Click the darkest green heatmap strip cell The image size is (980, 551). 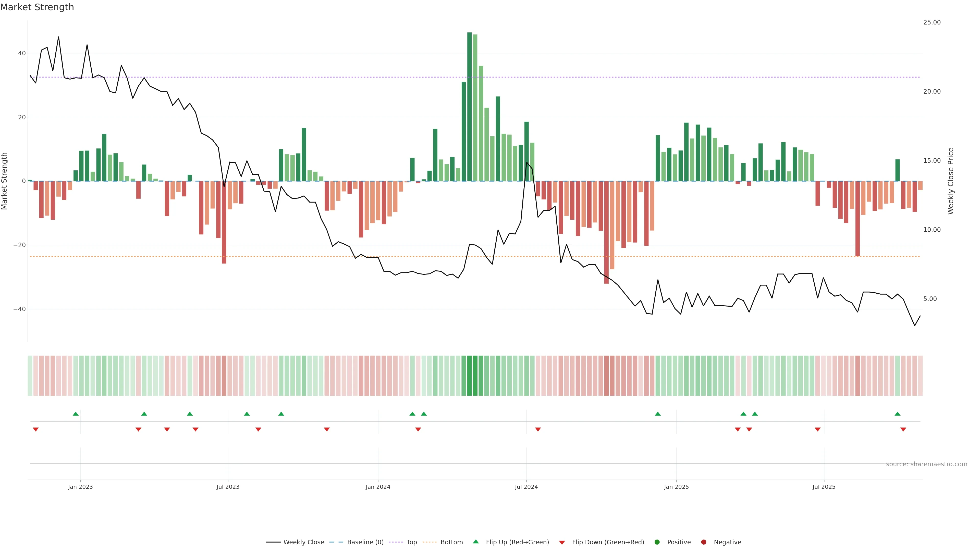[x=470, y=376]
